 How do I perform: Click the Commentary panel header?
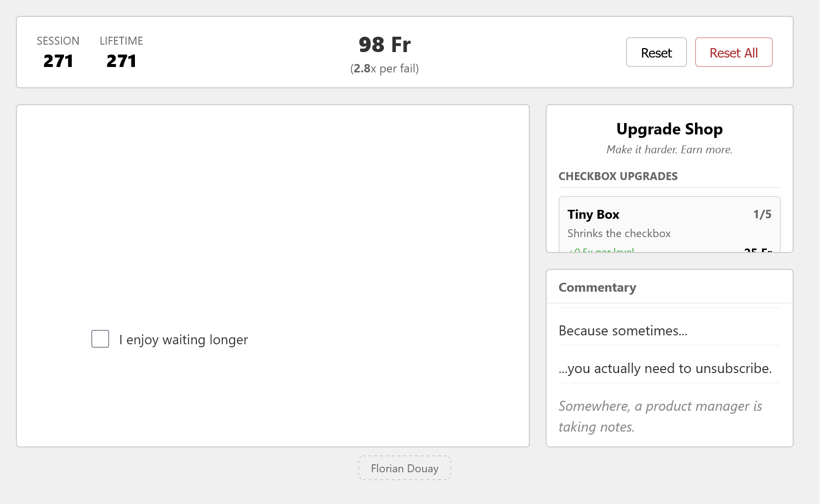pos(597,288)
